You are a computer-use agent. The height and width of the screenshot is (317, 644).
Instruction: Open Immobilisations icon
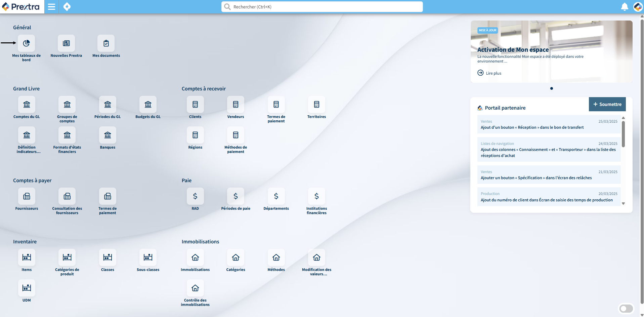(x=195, y=257)
